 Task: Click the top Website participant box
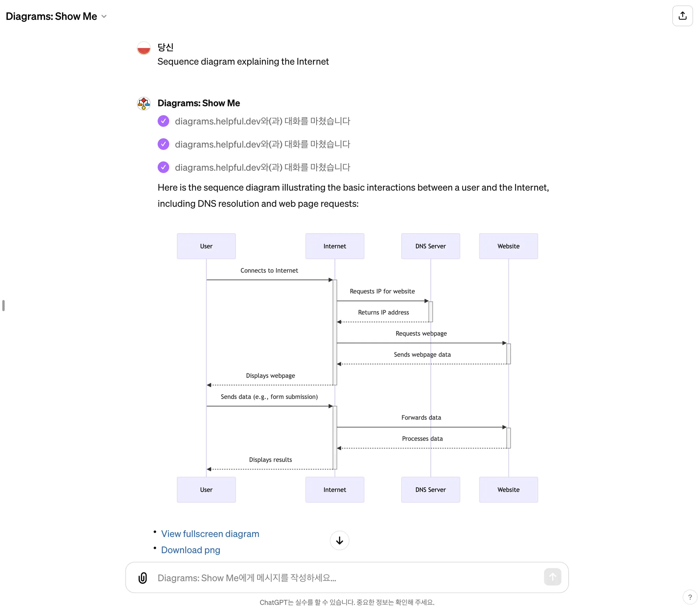click(x=508, y=246)
